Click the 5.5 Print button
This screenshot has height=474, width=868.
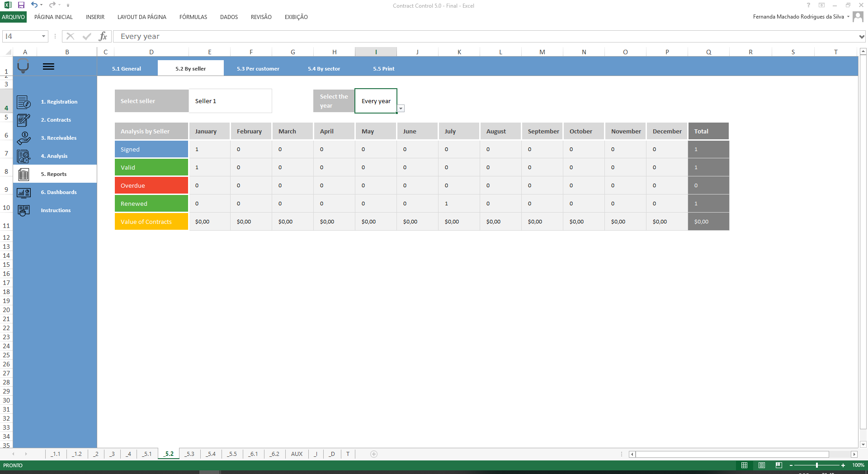[383, 68]
